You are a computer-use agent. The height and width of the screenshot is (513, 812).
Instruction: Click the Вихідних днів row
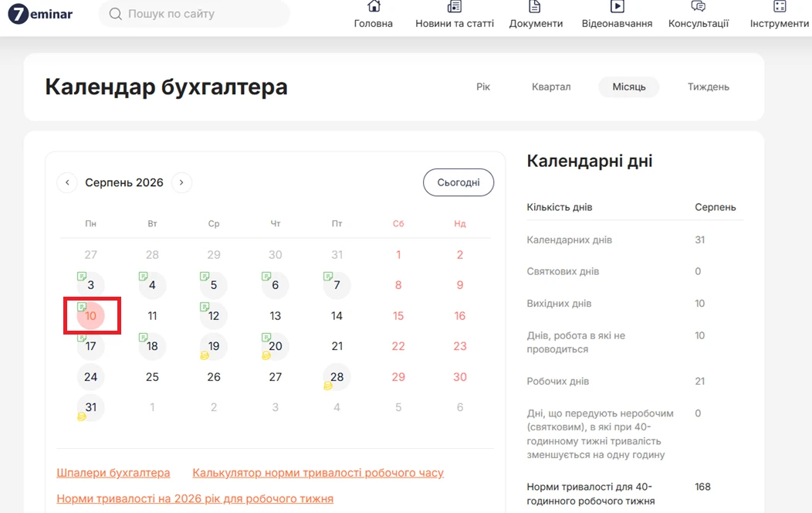[x=635, y=303]
